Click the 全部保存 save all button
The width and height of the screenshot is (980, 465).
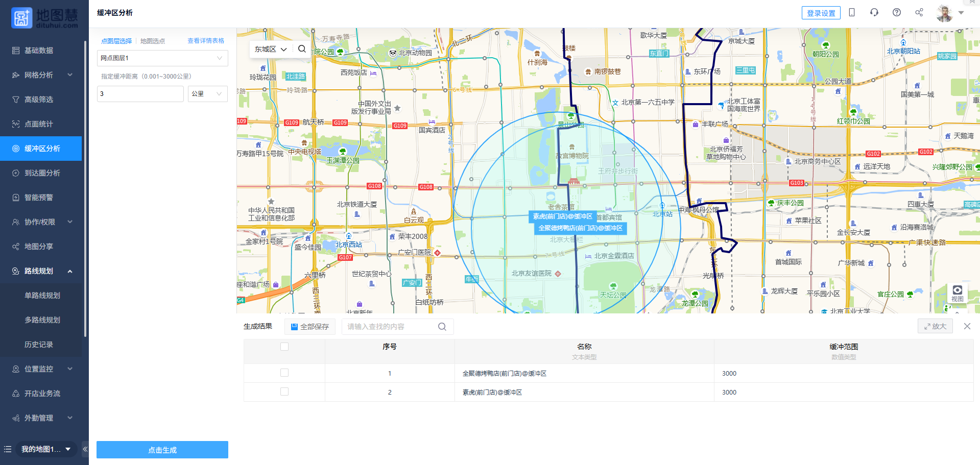(310, 327)
